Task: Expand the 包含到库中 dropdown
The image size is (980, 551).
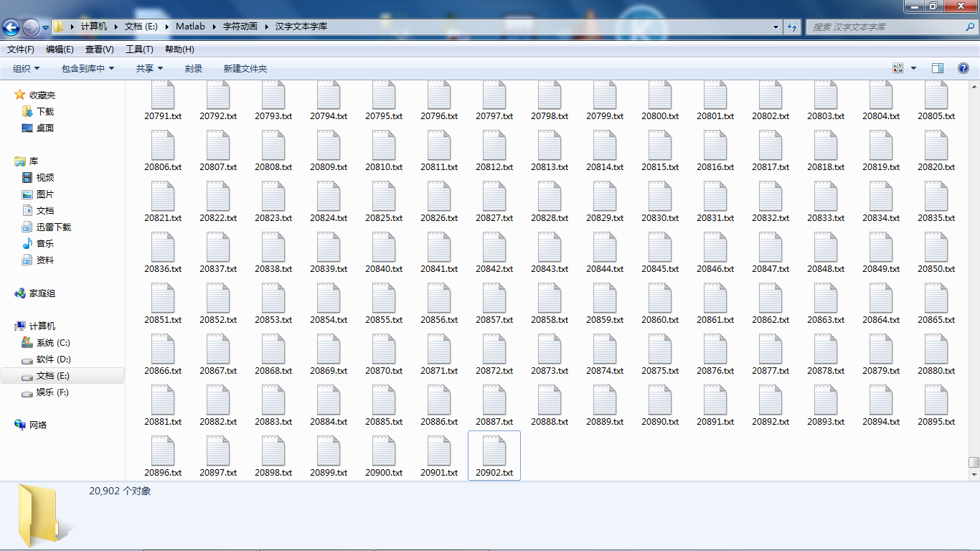Action: (88, 69)
